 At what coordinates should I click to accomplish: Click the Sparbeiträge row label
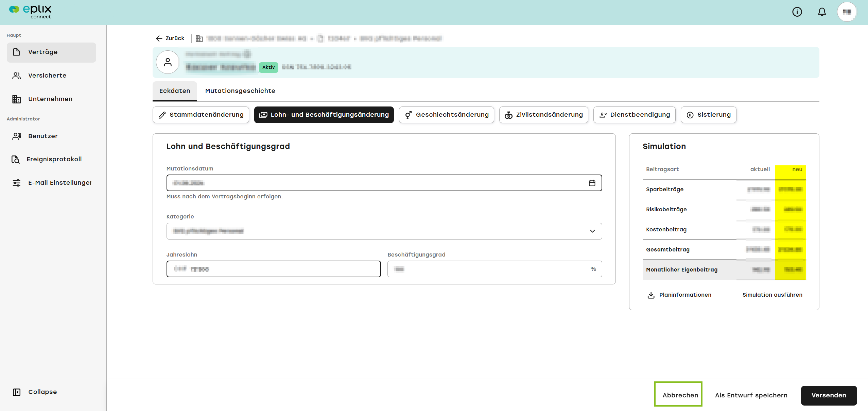coord(664,190)
